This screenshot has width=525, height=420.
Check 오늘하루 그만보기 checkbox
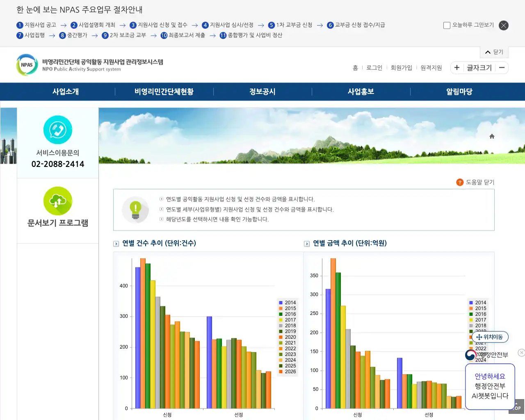point(447,25)
